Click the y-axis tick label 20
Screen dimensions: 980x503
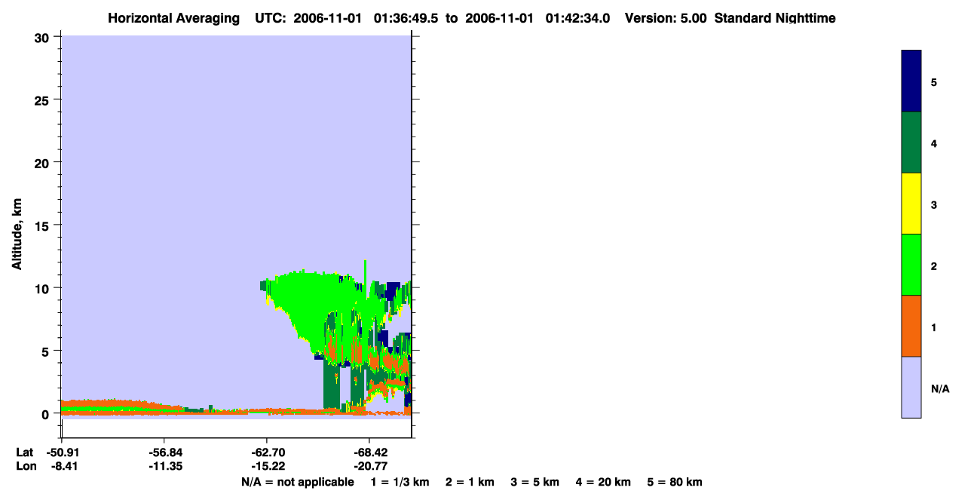pos(42,162)
